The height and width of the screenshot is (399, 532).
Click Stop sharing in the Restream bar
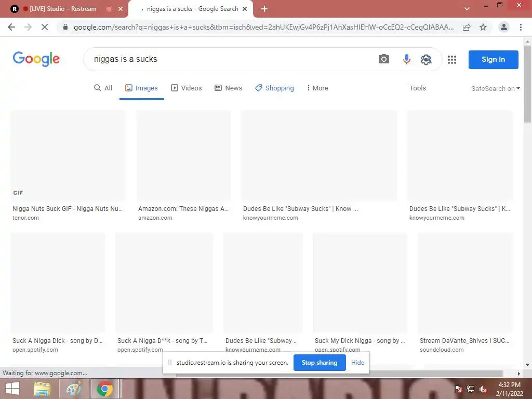point(320,363)
